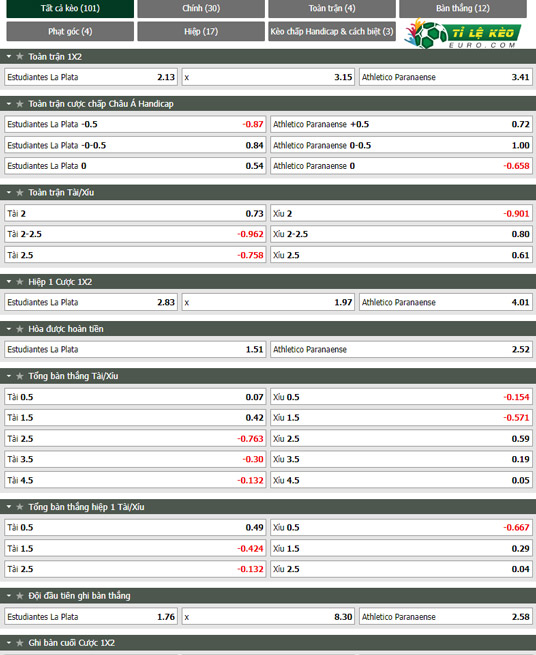The height and width of the screenshot is (655, 536).
Task: Star the Đội đầu tiên ghi bàn thắng section
Action: click(x=19, y=596)
